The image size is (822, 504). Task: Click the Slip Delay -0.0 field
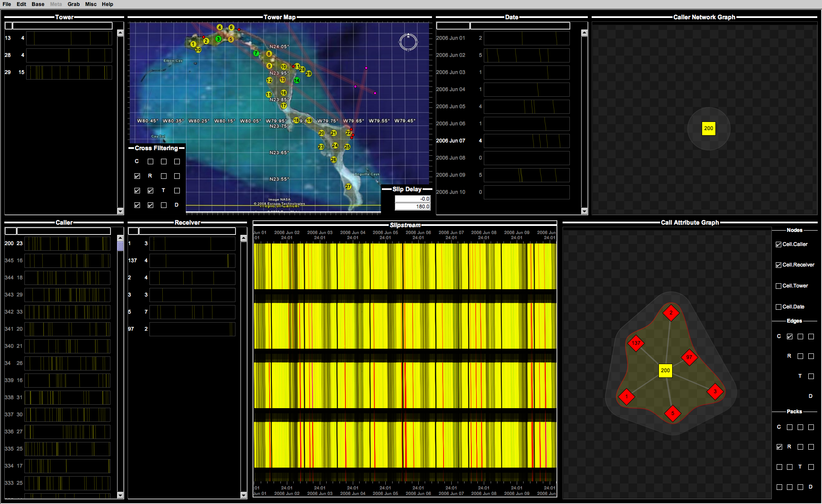412,199
